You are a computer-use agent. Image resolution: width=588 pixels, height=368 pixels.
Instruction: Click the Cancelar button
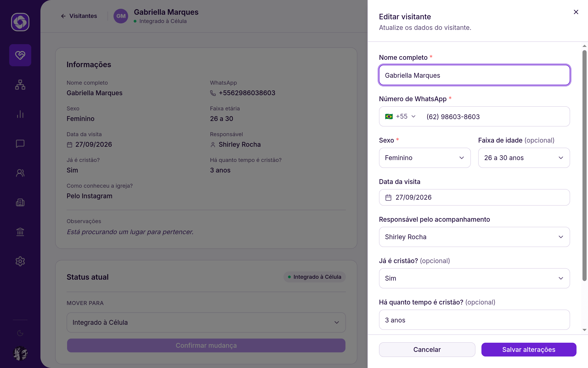[x=427, y=350]
